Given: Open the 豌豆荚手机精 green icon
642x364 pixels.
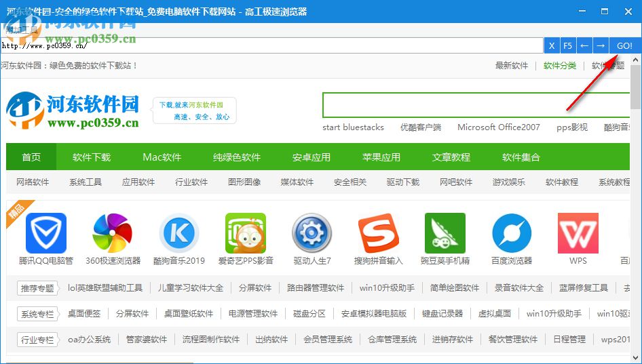Looking at the screenshot, I should (x=445, y=232).
